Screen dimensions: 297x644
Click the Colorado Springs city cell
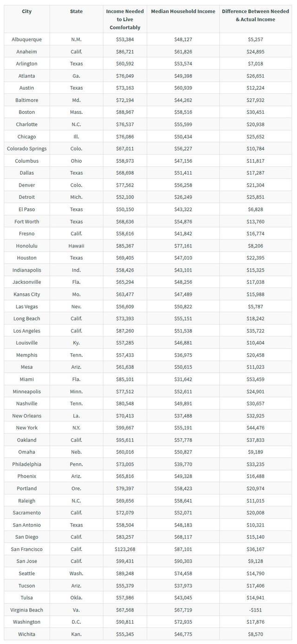coord(26,149)
